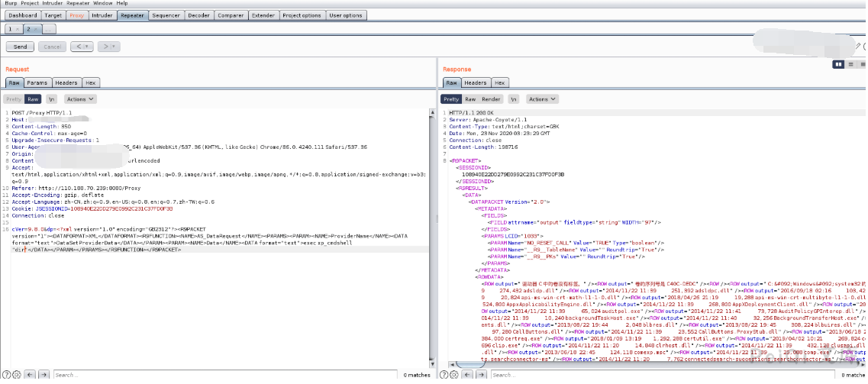Open response Actions dropdown
This screenshot has width=868, height=384.
coord(541,99)
